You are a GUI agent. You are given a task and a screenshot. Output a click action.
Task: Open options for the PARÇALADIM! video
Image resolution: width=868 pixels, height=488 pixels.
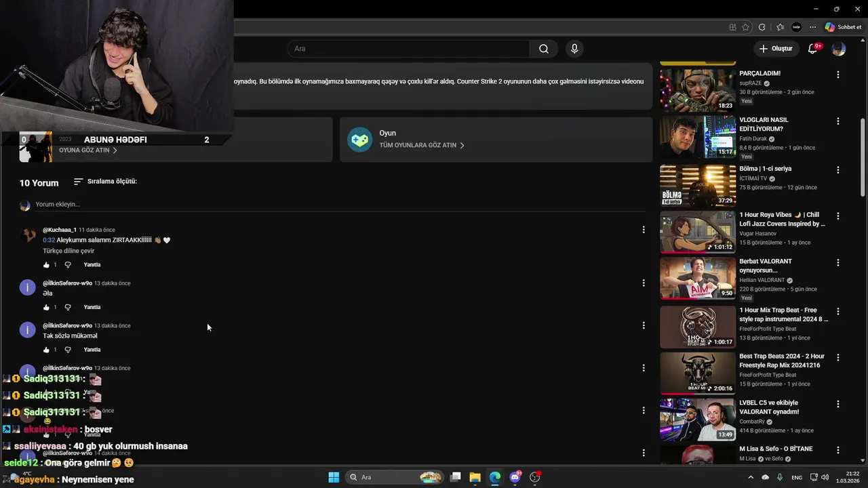838,75
